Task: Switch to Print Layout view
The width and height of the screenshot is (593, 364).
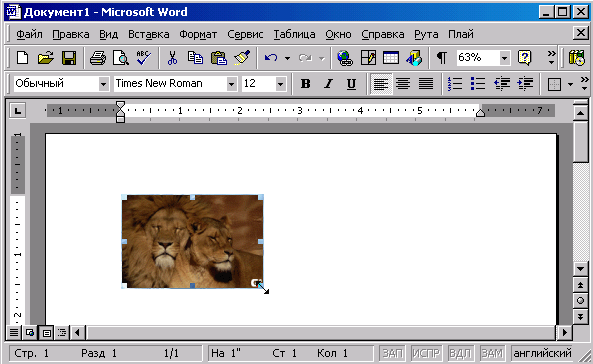Action: pyautogui.click(x=47, y=333)
